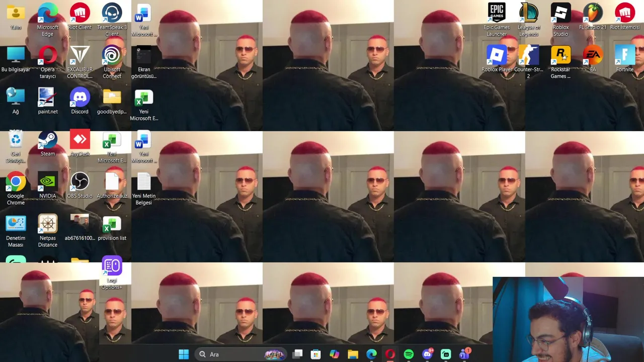Open Spotify from the taskbar
644x362 pixels.
tap(409, 354)
